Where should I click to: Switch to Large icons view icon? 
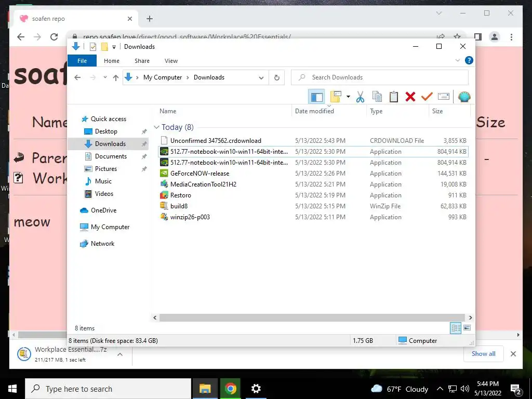click(467, 328)
